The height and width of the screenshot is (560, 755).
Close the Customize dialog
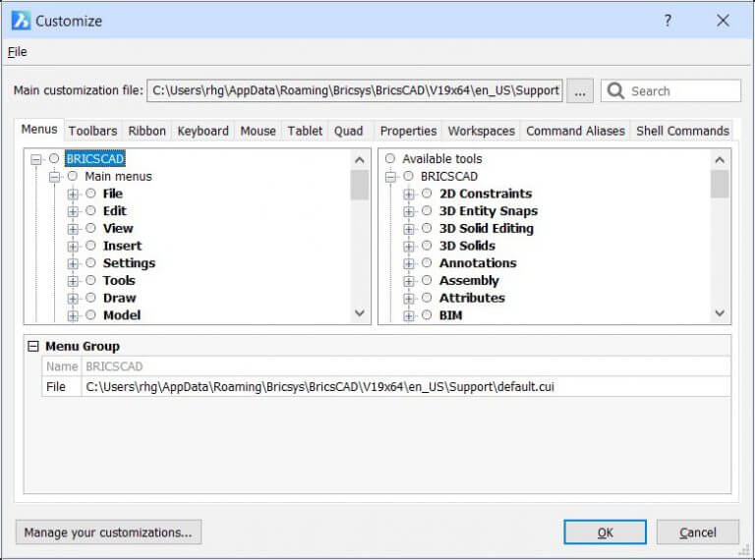coord(723,21)
